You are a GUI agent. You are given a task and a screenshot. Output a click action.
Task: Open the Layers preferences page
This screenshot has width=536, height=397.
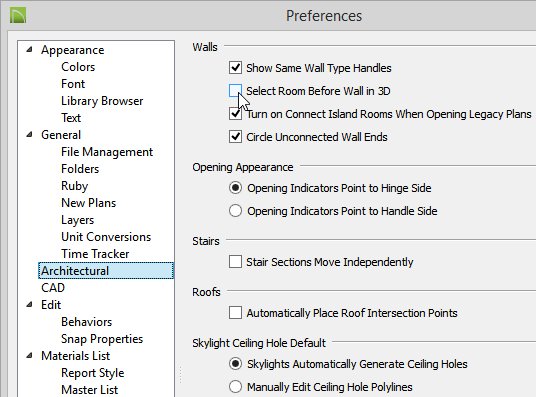77,220
